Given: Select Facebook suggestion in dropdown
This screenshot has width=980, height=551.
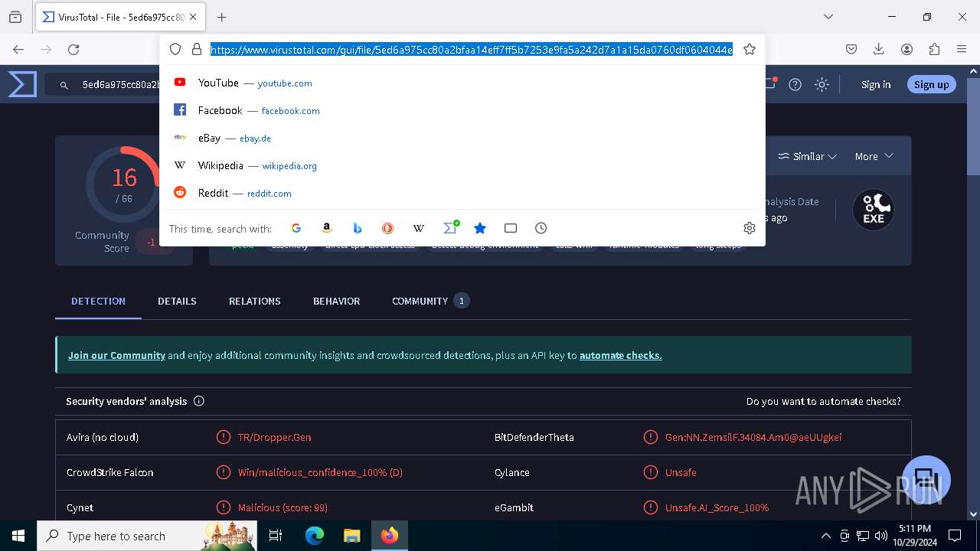Looking at the screenshot, I should pos(462,110).
